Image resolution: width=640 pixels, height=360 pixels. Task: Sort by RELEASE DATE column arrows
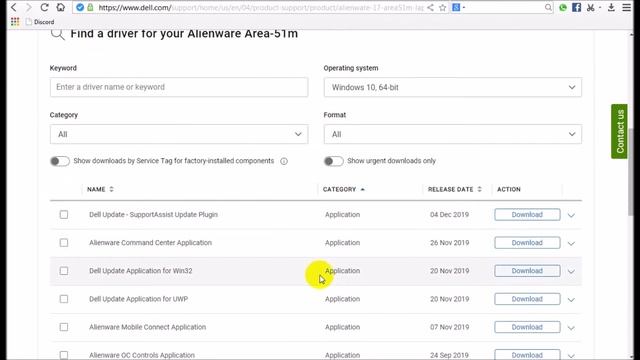coord(480,189)
